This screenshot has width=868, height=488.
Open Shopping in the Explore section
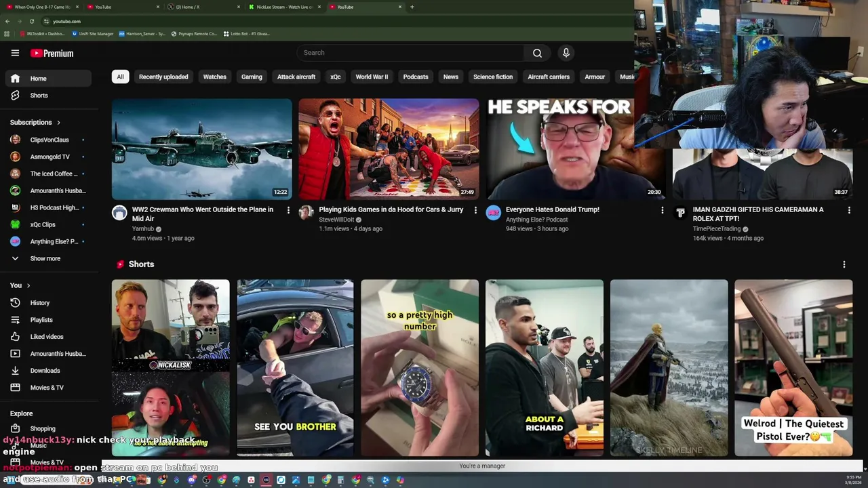[x=47, y=428]
